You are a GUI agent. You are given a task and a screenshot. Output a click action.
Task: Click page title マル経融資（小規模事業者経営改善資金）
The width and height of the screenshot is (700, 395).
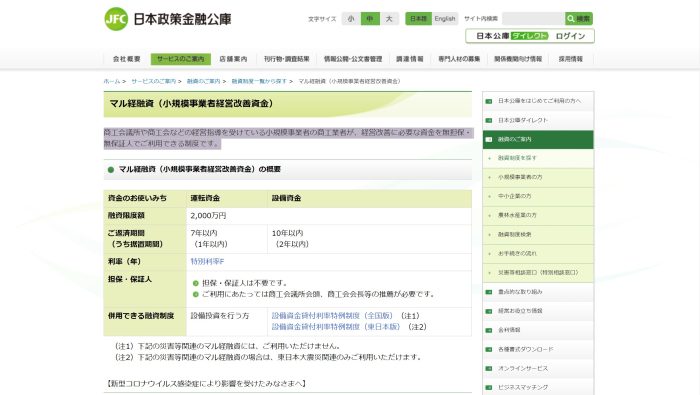click(192, 104)
